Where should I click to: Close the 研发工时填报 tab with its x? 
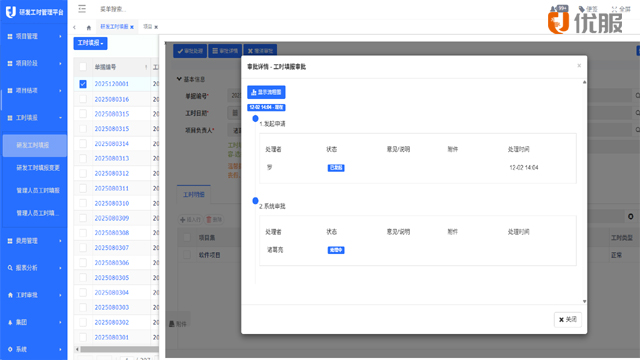[132, 27]
